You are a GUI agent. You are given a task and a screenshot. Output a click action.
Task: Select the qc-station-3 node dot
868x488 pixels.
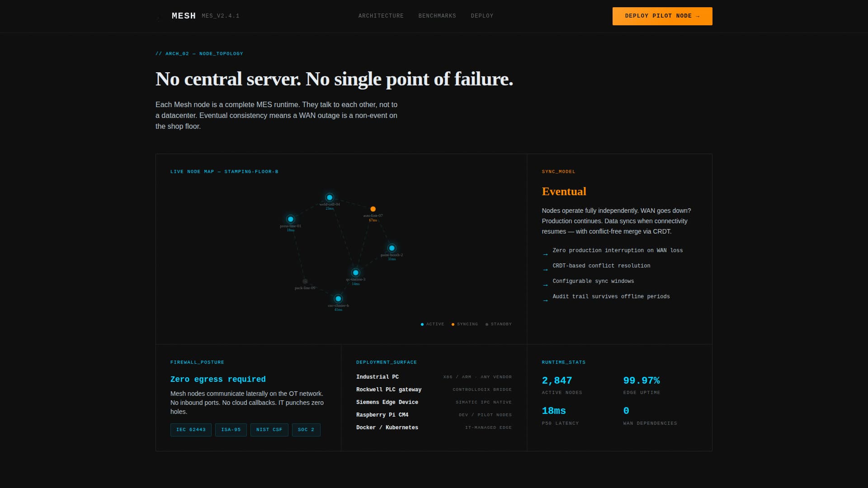click(356, 272)
